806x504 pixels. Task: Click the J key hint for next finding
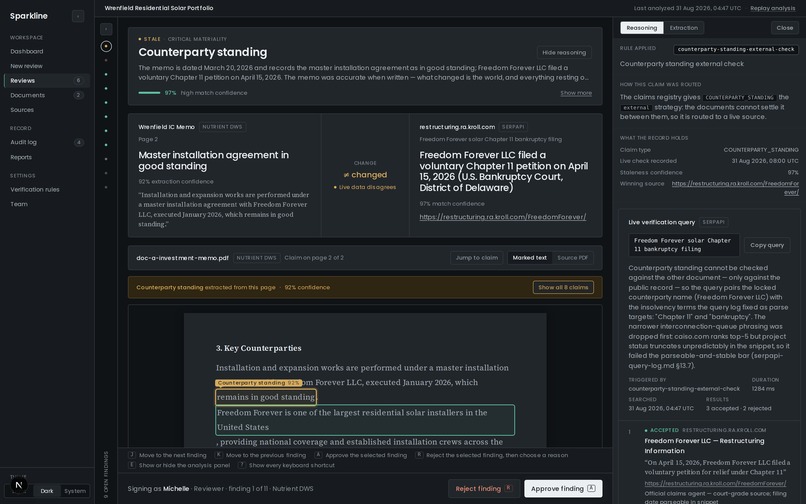click(132, 455)
